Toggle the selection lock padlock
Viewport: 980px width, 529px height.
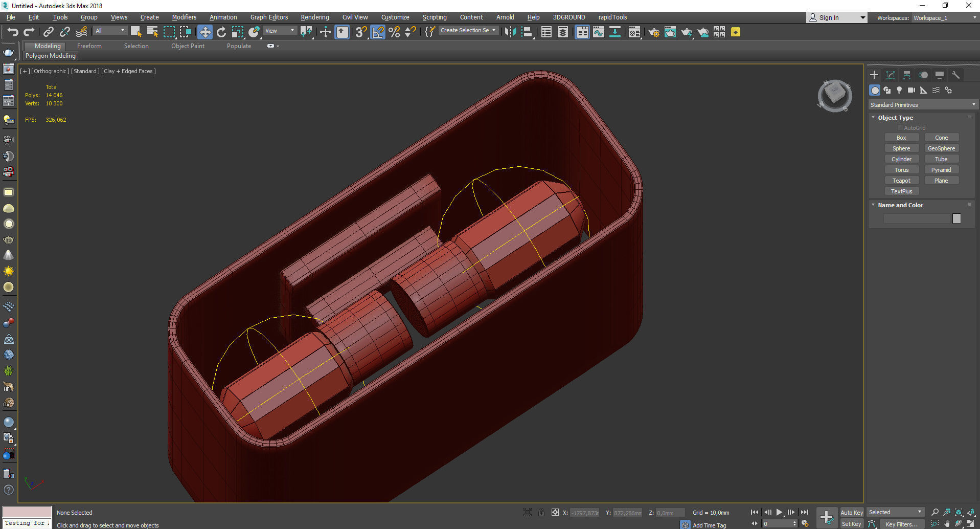click(x=541, y=512)
